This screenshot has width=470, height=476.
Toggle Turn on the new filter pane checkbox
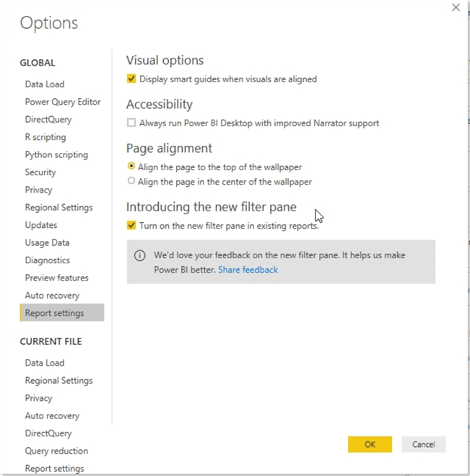tap(131, 226)
